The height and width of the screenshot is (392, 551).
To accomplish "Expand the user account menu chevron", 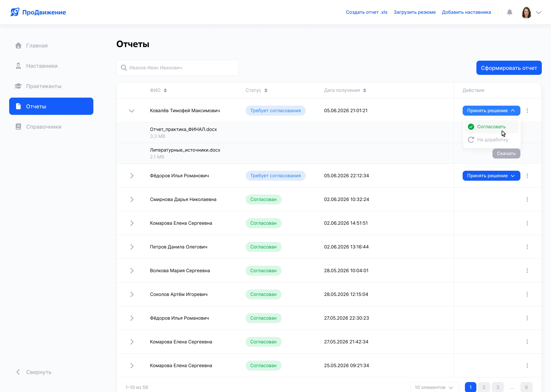I will click(x=539, y=13).
